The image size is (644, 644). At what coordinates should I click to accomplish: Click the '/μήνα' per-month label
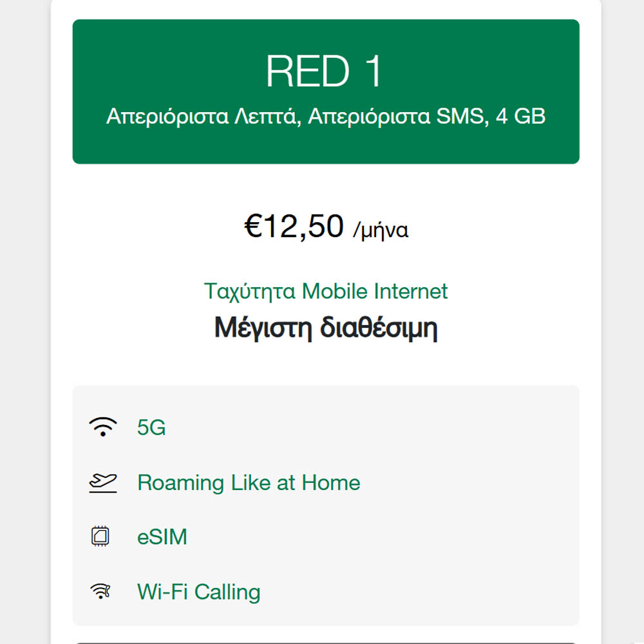click(x=381, y=230)
